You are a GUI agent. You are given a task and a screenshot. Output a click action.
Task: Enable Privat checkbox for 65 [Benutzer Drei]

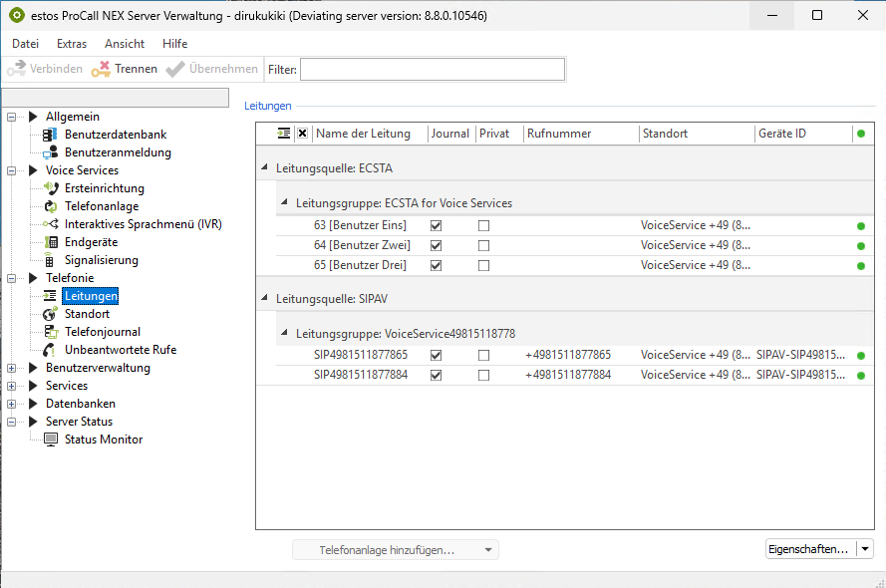(483, 266)
